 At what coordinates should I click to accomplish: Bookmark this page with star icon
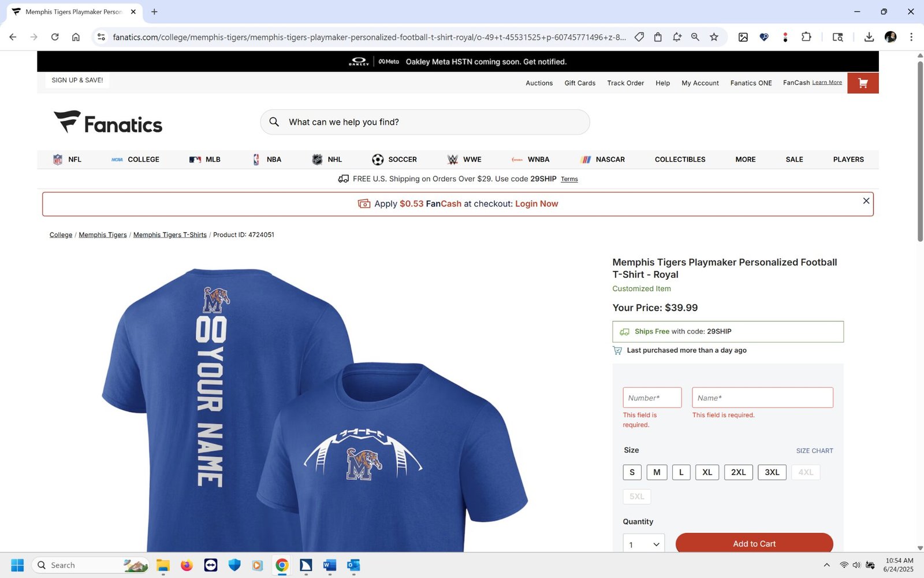tap(714, 37)
